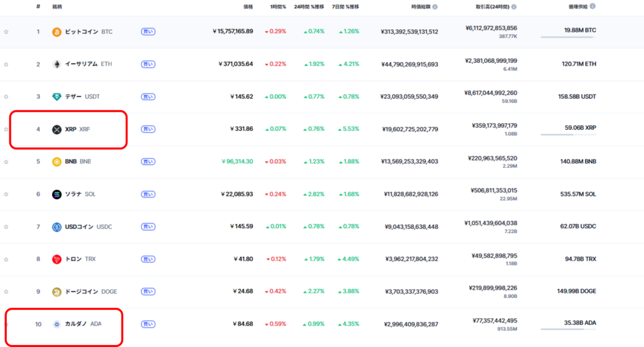The width and height of the screenshot is (644, 347).
Task: Click info icon next to 取引高(24時間) header
Action: (514, 6)
